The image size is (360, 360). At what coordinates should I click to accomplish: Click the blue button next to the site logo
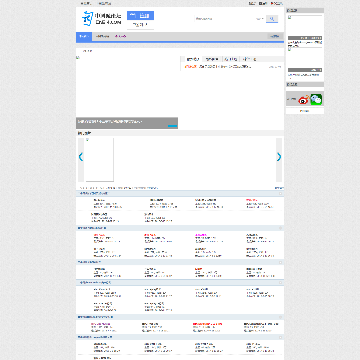pos(140,16)
